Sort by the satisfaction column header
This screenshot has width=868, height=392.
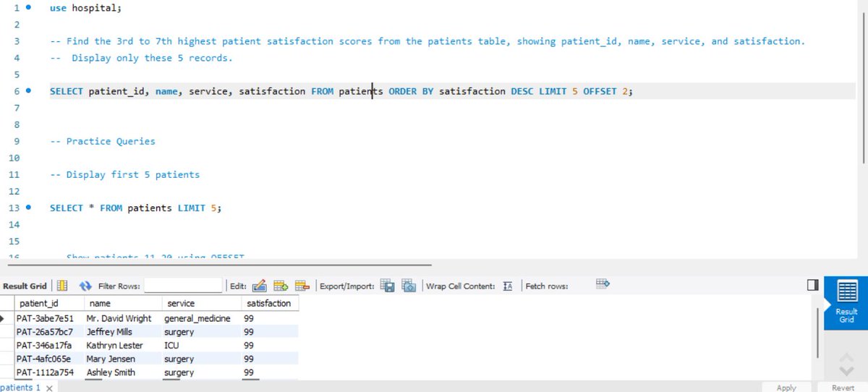[x=271, y=304]
